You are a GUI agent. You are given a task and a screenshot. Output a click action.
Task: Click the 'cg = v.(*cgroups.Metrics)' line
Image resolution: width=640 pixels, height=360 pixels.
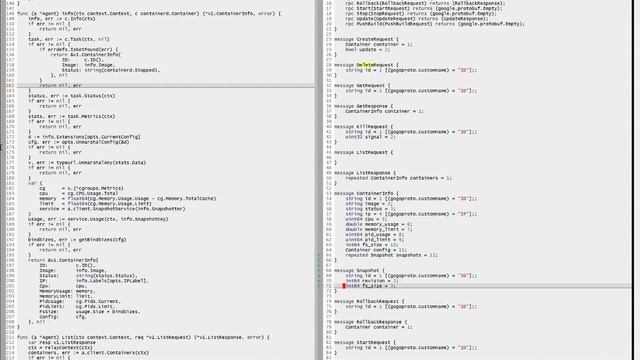click(x=81, y=189)
